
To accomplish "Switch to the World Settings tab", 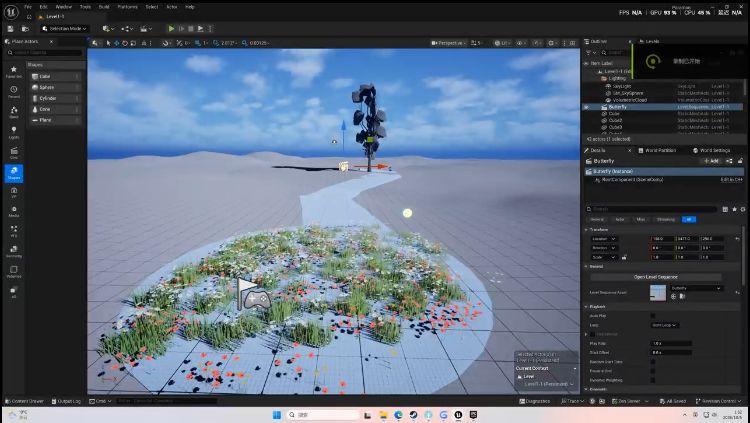I will 712,150.
